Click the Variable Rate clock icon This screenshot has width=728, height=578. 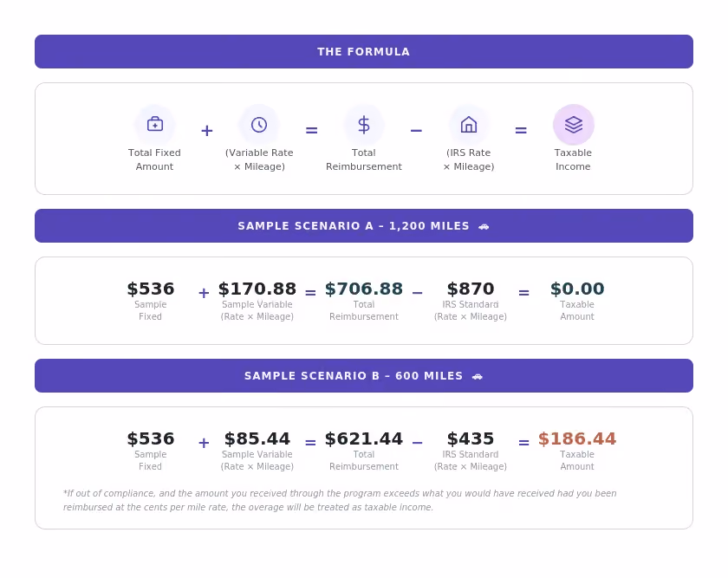point(259,125)
